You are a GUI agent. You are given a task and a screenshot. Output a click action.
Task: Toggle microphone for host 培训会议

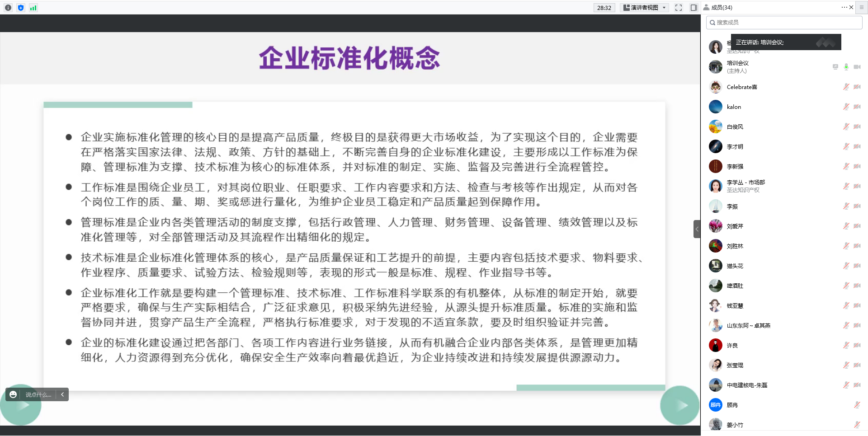[846, 67]
